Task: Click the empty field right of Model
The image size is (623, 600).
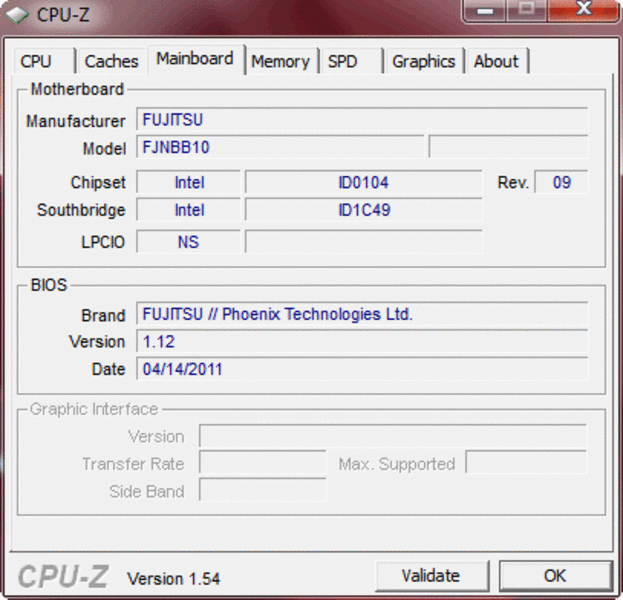Action: (x=508, y=147)
